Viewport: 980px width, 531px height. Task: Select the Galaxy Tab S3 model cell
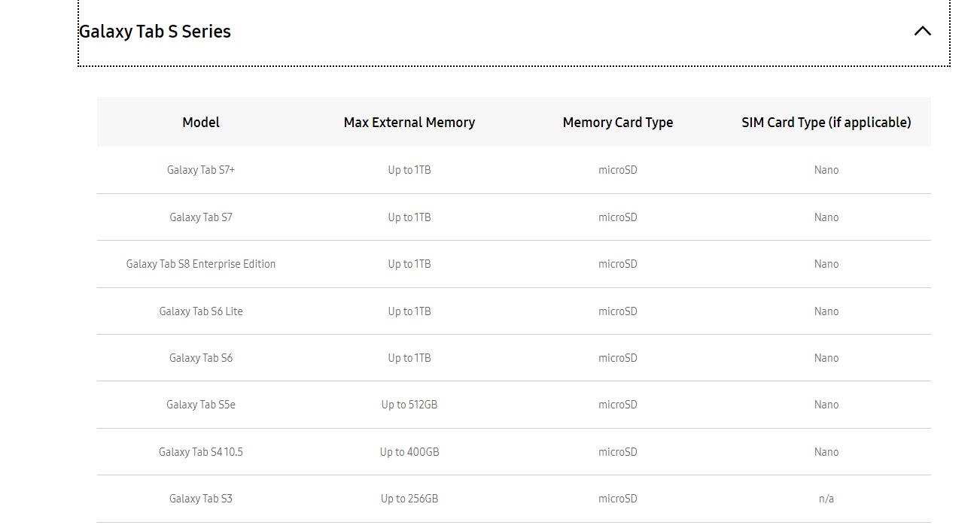201,499
